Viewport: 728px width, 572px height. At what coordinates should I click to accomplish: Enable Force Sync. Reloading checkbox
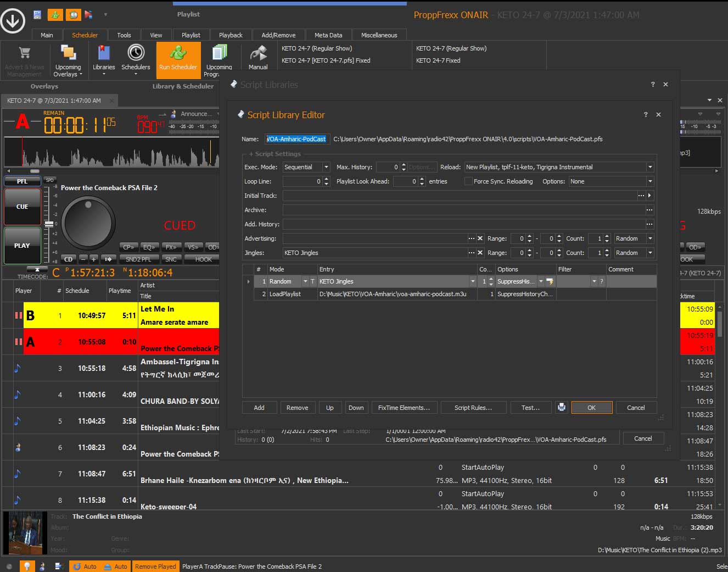coord(468,181)
